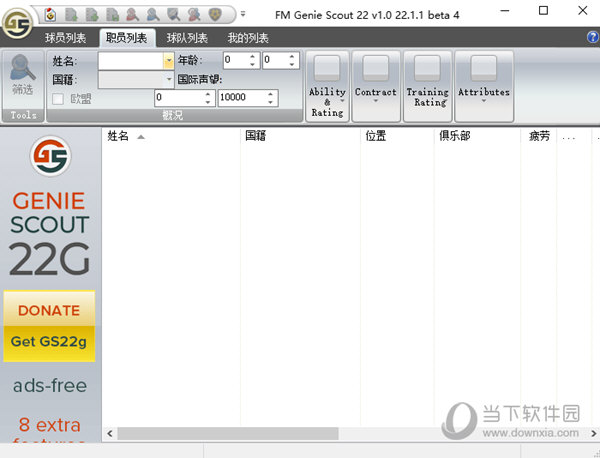Click the first gray document icon with green plus
The height and width of the screenshot is (458, 600).
click(x=72, y=15)
